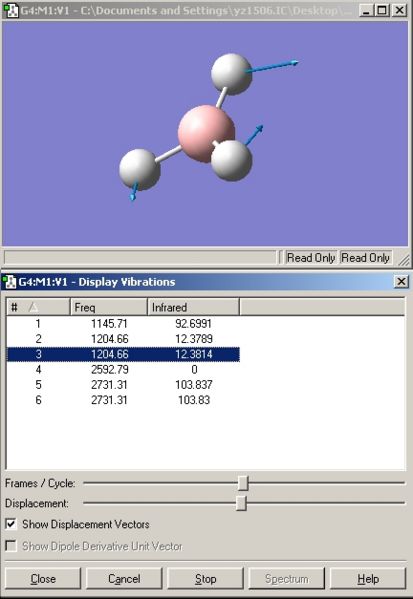
Task: Click the first Read Only status field
Action: (x=311, y=258)
